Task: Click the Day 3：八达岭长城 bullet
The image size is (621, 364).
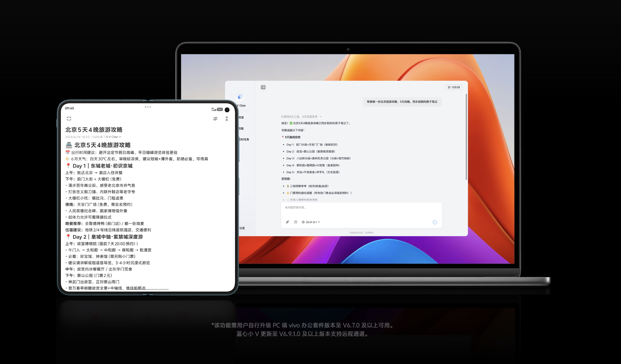Action: [318, 158]
